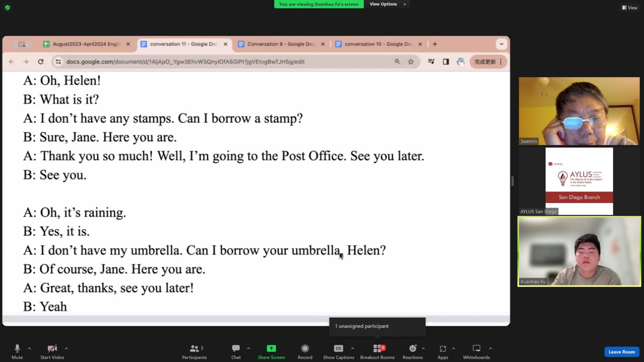Viewport: 644px width, 362px height.
Task: Close the Conversation 9 tab
Action: click(323, 44)
